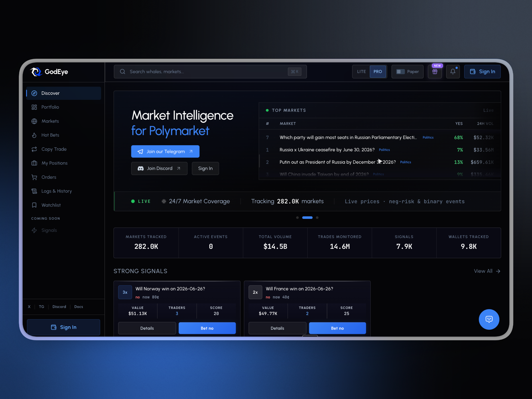Focus the Search whales, markets field
This screenshot has width=532, height=399.
pyautogui.click(x=210, y=71)
